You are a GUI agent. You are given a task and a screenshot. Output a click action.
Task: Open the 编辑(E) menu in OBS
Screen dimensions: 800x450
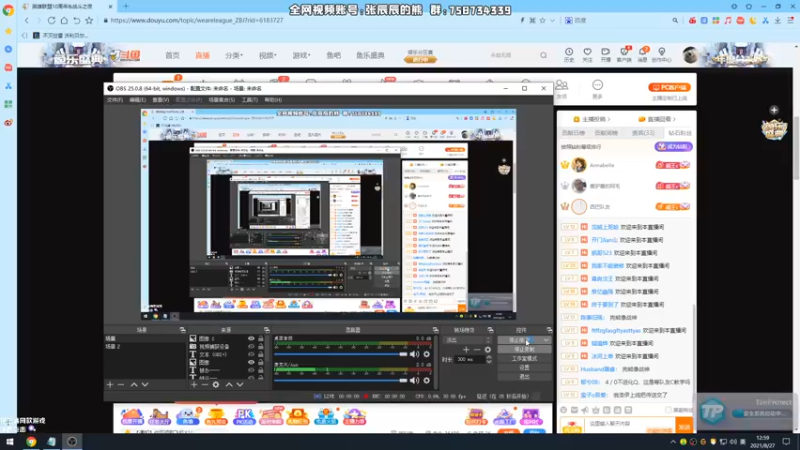(x=137, y=100)
